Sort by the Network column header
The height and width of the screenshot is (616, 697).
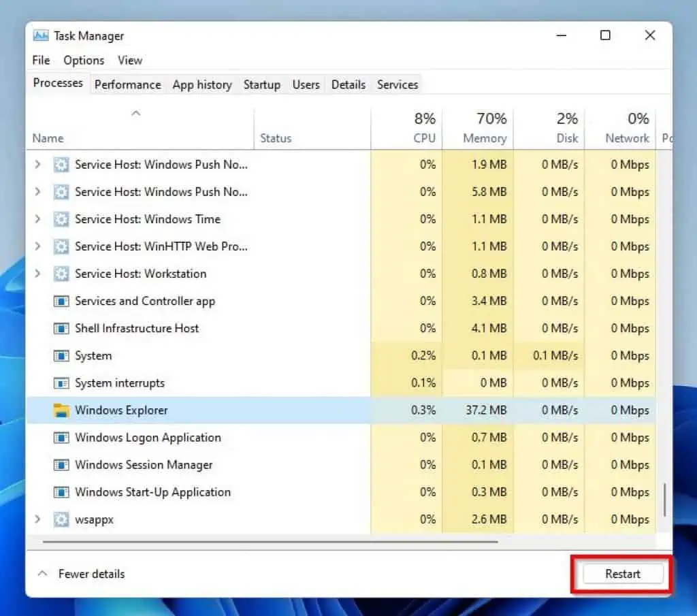(620, 129)
